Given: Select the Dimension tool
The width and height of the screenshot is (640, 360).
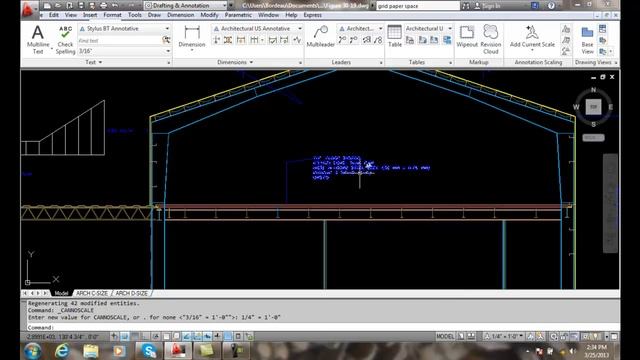Looking at the screenshot, I should point(192,38).
